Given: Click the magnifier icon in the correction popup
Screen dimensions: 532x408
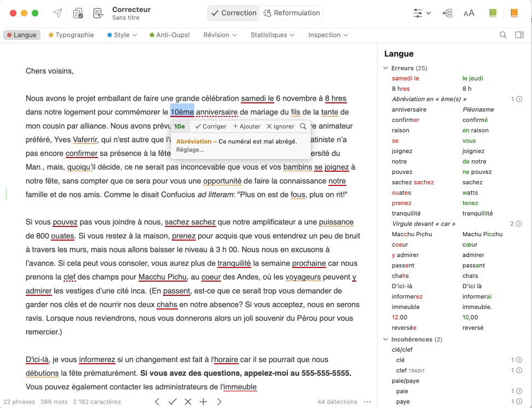Looking at the screenshot, I should 303,126.
